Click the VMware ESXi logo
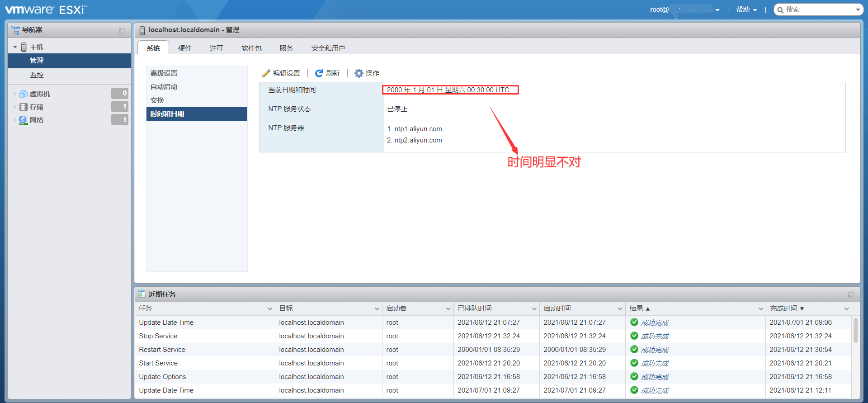The image size is (868, 403). [46, 9]
